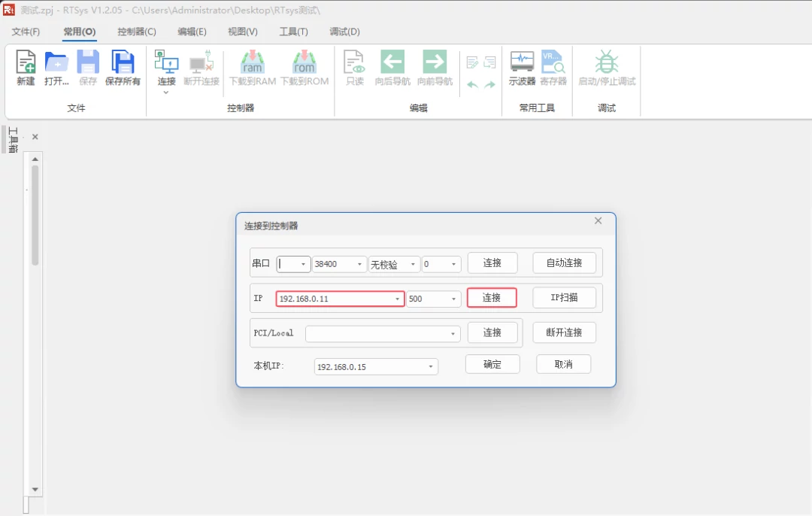Click 下载到RAM download icon
The height and width of the screenshot is (516, 812).
pos(252,68)
